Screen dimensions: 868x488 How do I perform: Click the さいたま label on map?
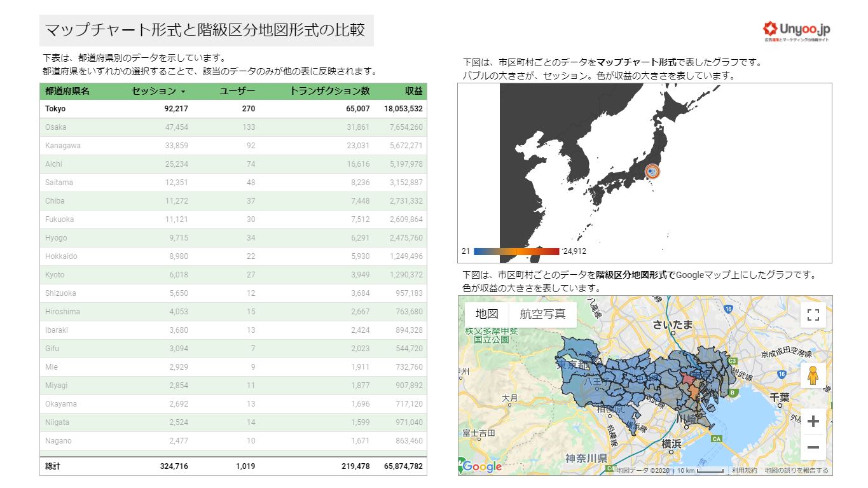(x=673, y=325)
